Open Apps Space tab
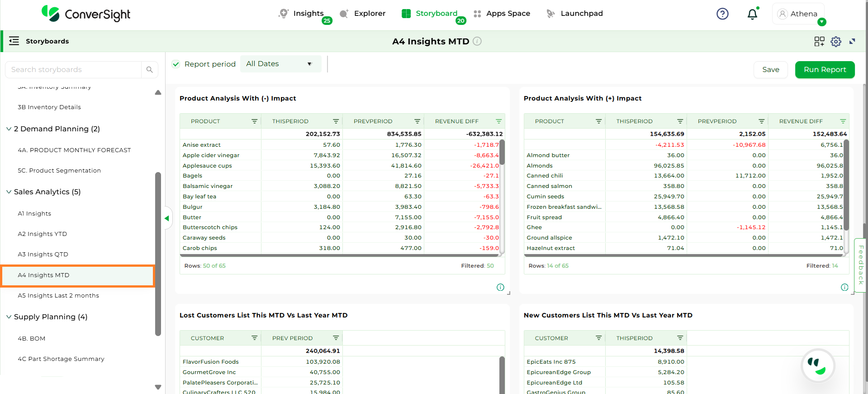The height and width of the screenshot is (394, 868). (502, 14)
